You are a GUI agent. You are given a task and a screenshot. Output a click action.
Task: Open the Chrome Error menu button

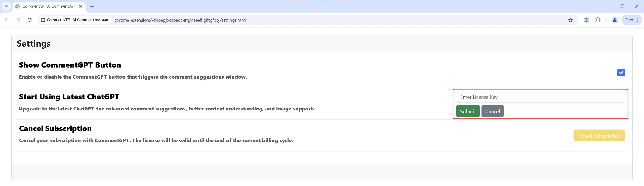click(x=632, y=20)
